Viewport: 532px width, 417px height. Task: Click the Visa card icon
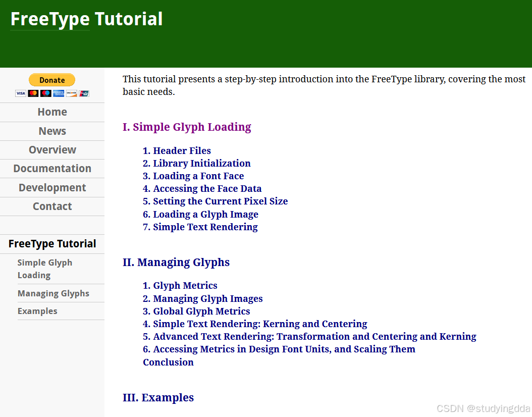click(21, 93)
